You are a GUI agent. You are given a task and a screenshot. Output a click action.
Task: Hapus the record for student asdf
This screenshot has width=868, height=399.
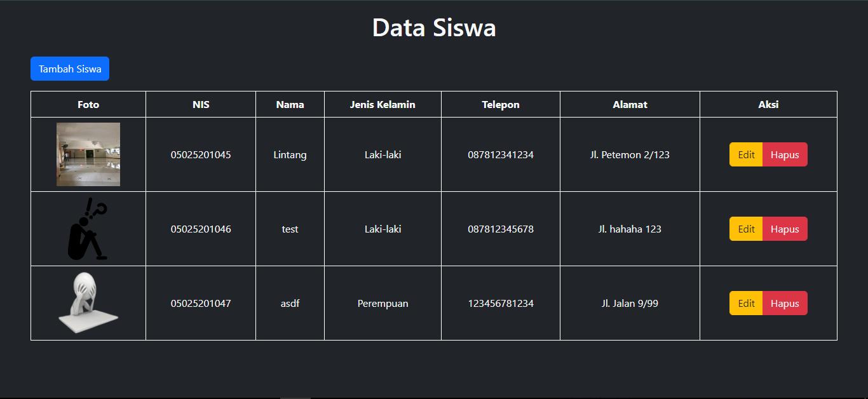pyautogui.click(x=785, y=303)
